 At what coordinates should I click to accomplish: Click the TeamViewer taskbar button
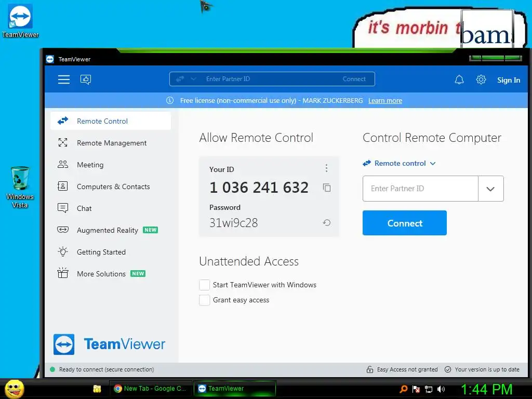235,389
